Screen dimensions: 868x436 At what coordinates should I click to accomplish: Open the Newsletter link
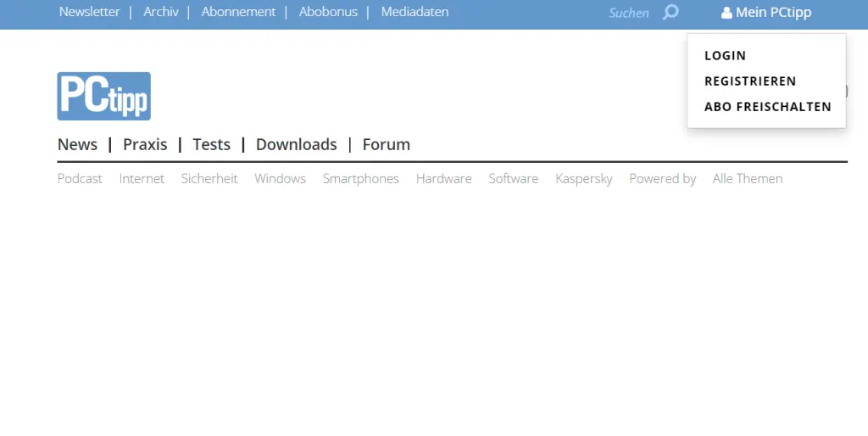[x=89, y=12]
